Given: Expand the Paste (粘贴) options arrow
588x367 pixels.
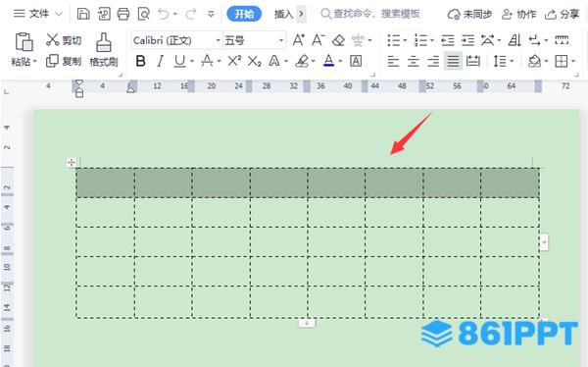Looking at the screenshot, I should click(35, 61).
